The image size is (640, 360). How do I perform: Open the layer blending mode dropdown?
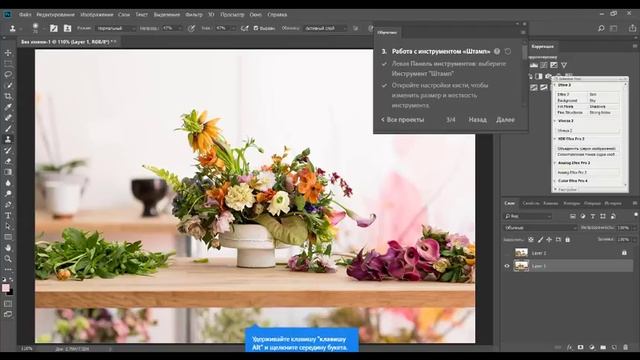coord(540,228)
